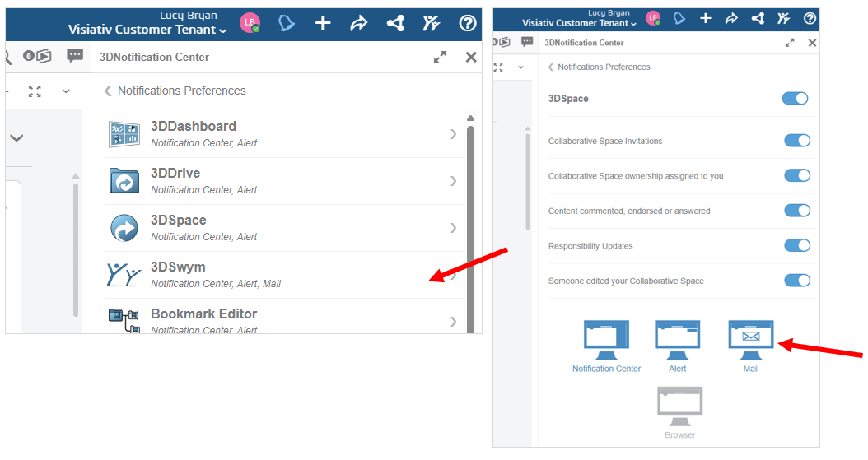Toggle the 3DSpace master switch
The height and width of the screenshot is (460, 868).
(795, 99)
